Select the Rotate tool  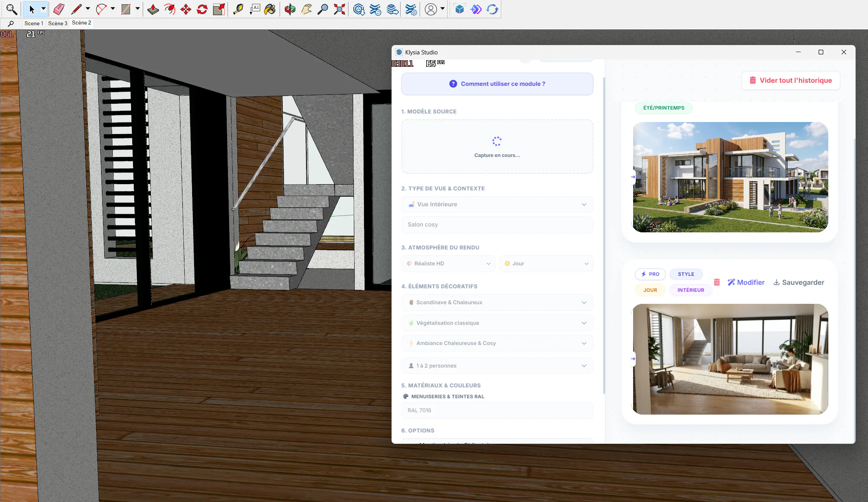click(202, 9)
